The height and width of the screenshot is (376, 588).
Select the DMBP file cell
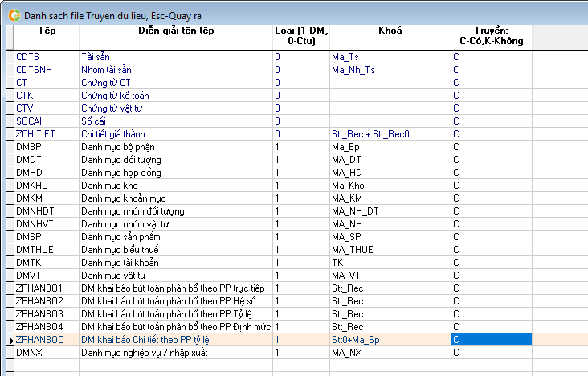pos(47,147)
